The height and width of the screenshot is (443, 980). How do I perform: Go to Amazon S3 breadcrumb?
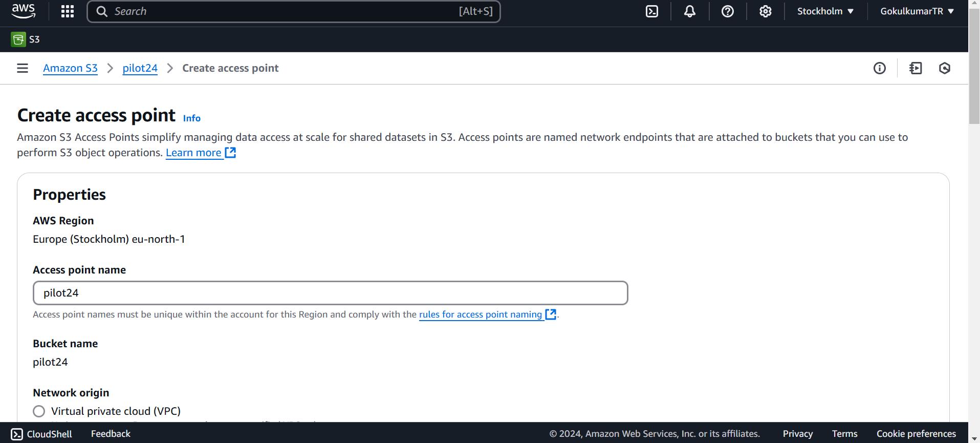pyautogui.click(x=70, y=68)
